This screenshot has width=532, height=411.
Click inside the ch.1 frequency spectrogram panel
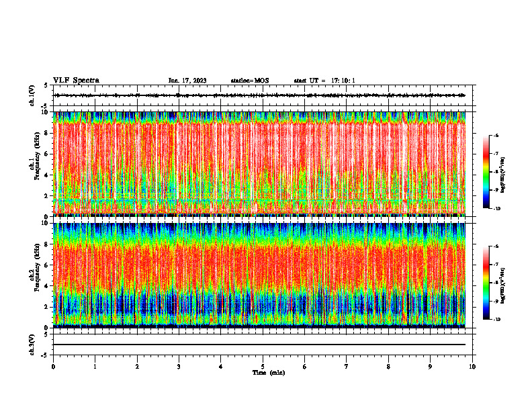point(259,164)
